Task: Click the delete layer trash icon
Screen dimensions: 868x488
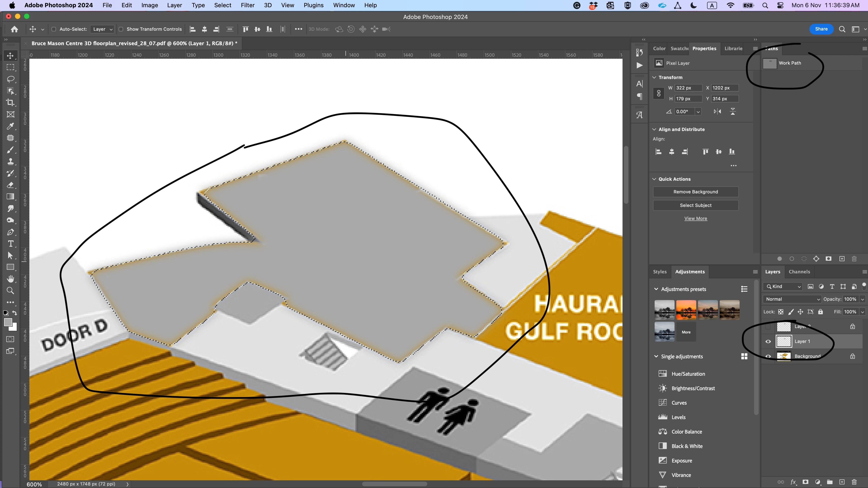Action: tap(854, 482)
